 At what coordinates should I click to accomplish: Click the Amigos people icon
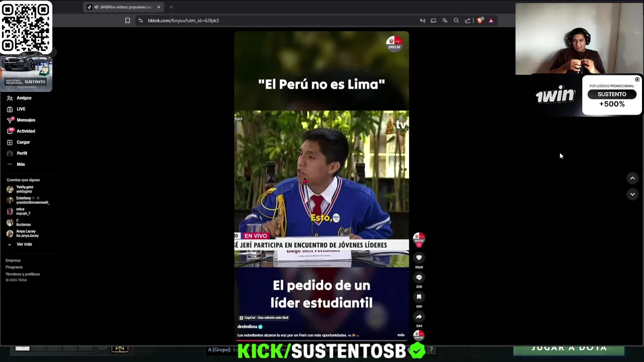(x=10, y=98)
